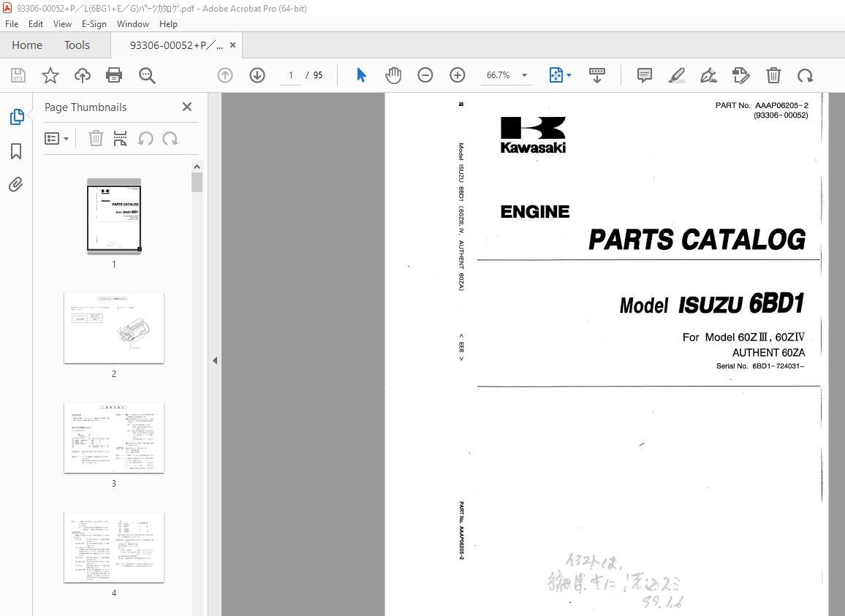Select page 2 thumbnail

click(114, 328)
